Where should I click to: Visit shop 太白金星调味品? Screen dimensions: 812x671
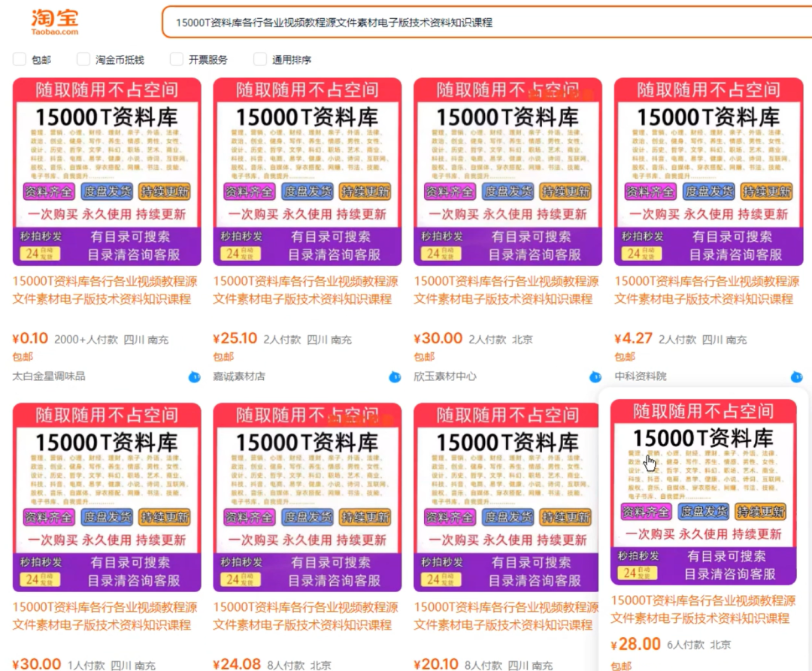[49, 376]
